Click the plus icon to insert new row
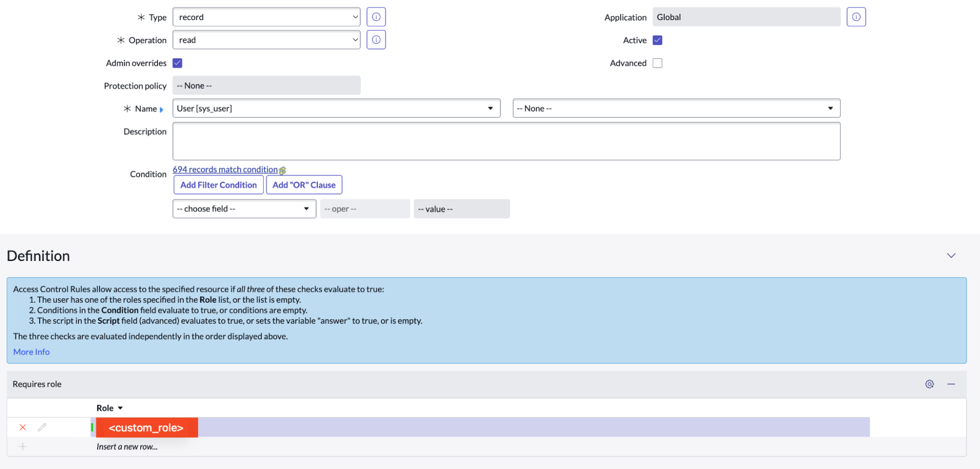The width and height of the screenshot is (980, 469). tap(23, 446)
